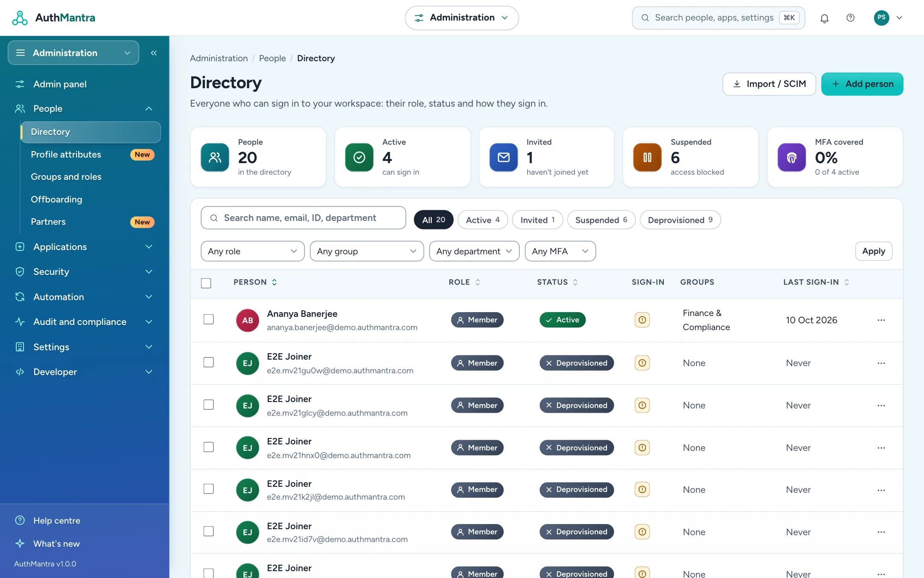Viewport: 924px width, 578px height.
Task: Click the Add person button
Action: coord(862,84)
